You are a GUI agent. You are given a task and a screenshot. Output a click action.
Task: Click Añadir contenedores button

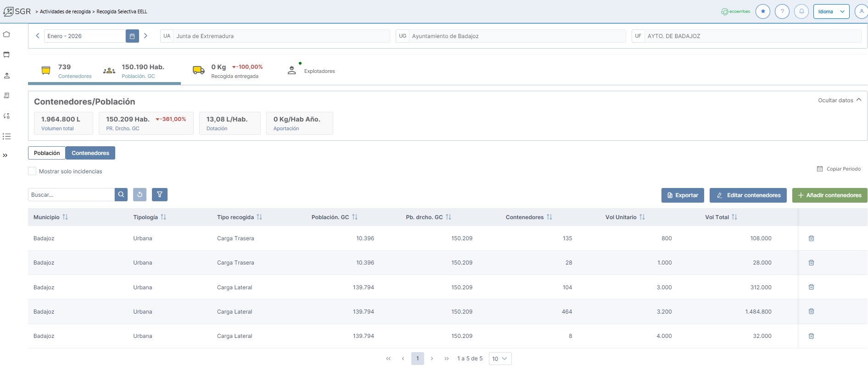coord(829,195)
